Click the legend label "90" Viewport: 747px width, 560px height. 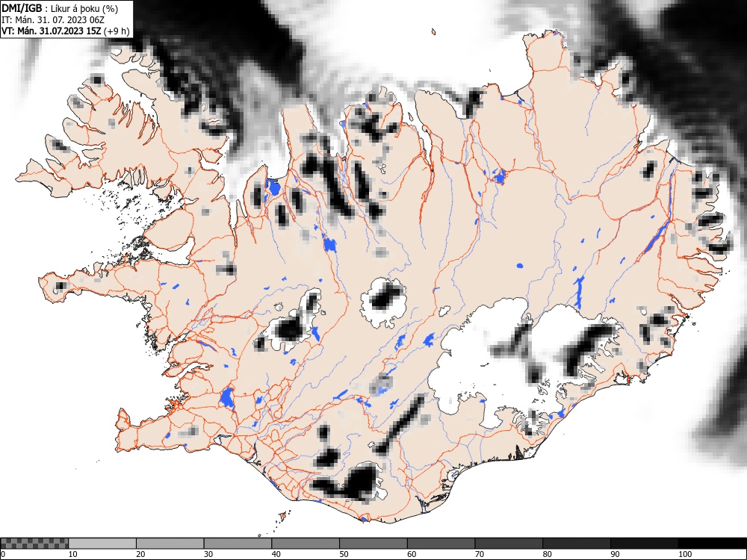click(614, 554)
